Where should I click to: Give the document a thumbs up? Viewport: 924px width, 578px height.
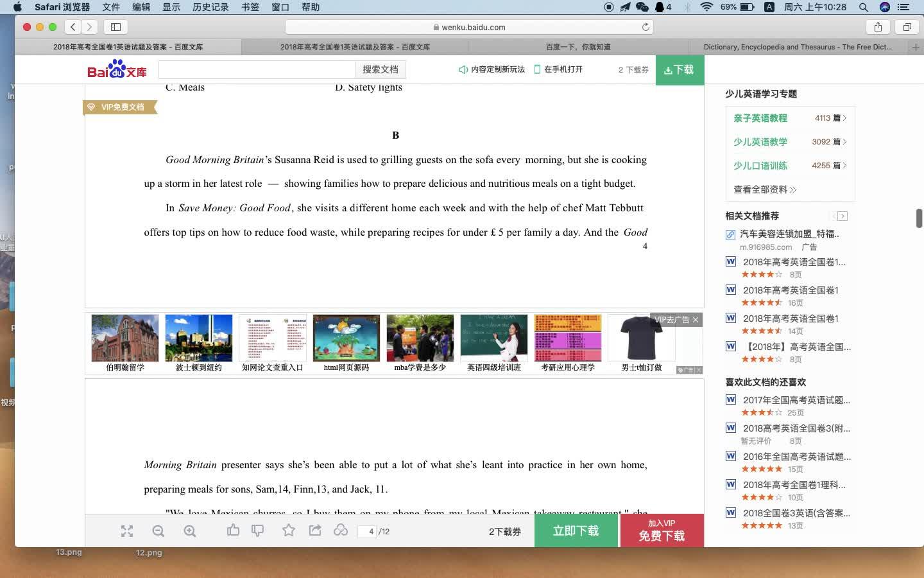pos(233,530)
